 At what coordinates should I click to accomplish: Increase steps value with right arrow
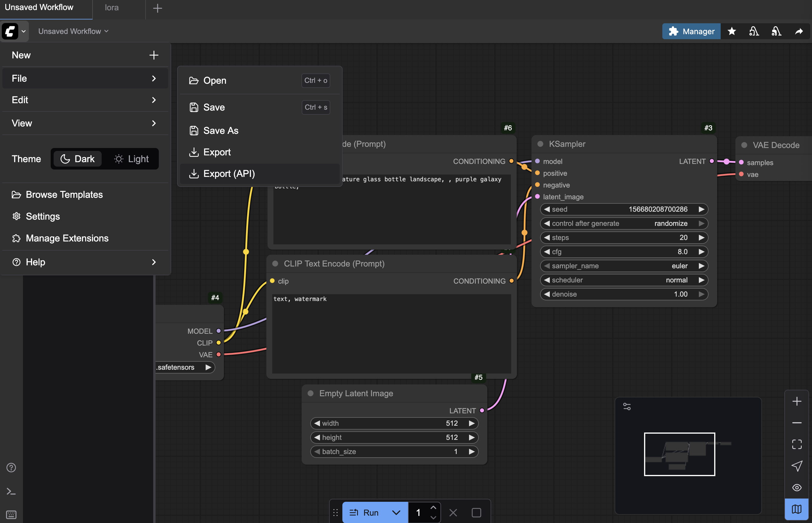(x=702, y=238)
